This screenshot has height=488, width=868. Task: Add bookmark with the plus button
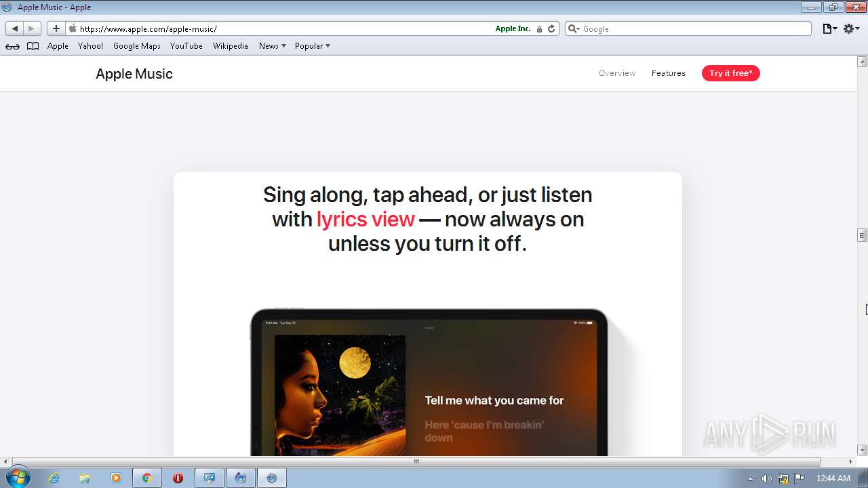pos(56,28)
